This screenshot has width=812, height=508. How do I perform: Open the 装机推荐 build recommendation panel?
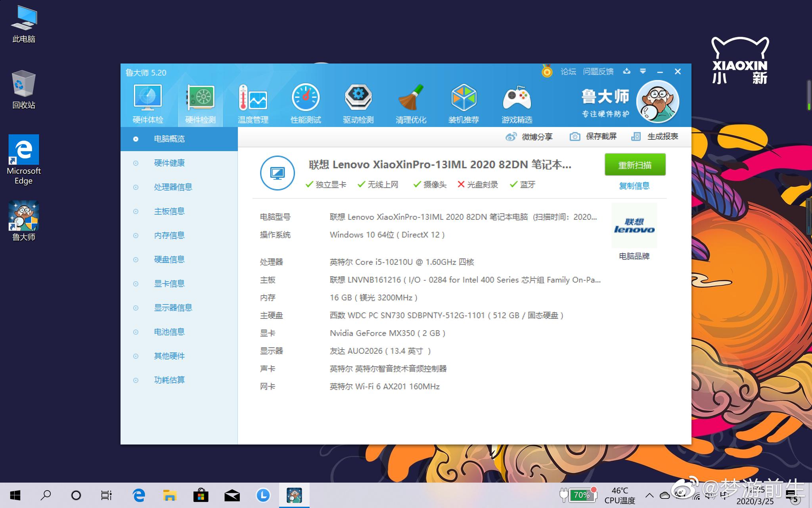464,102
